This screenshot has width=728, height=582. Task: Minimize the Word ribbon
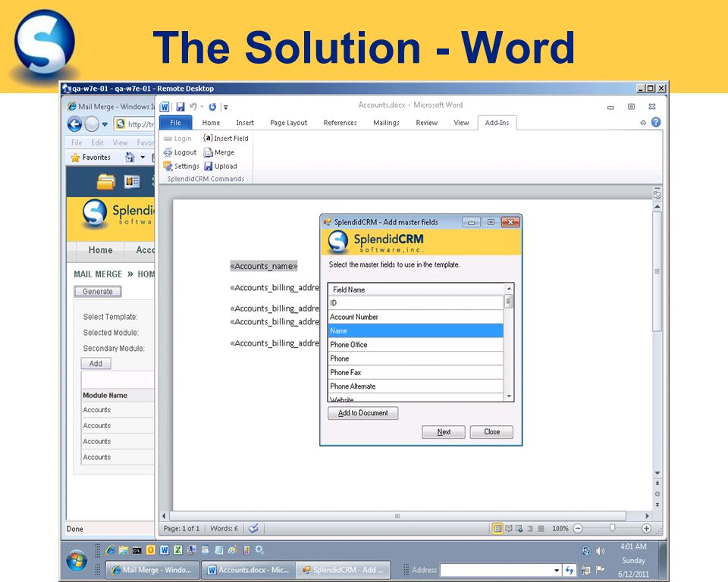point(643,123)
